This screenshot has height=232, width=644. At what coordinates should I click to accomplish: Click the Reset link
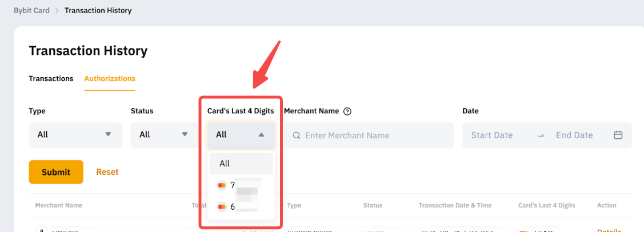107,172
